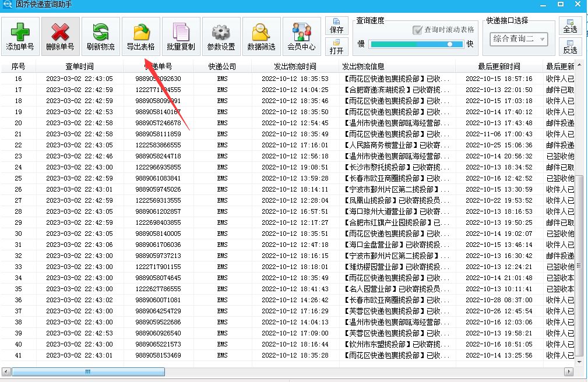Screen dimensions: 588x382
Task: Select tracking number 1222966935855
Action: point(158,167)
